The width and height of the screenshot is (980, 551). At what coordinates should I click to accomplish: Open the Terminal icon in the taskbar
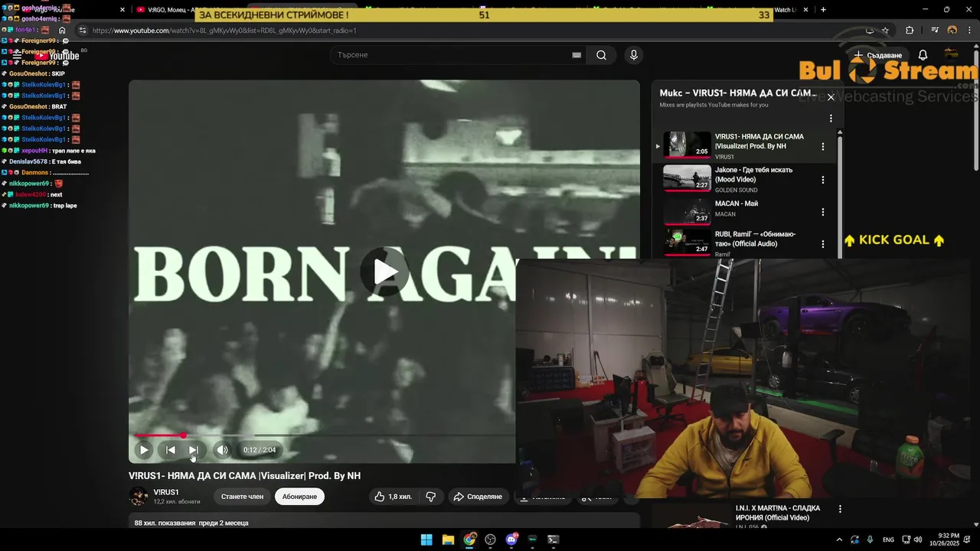click(x=554, y=540)
